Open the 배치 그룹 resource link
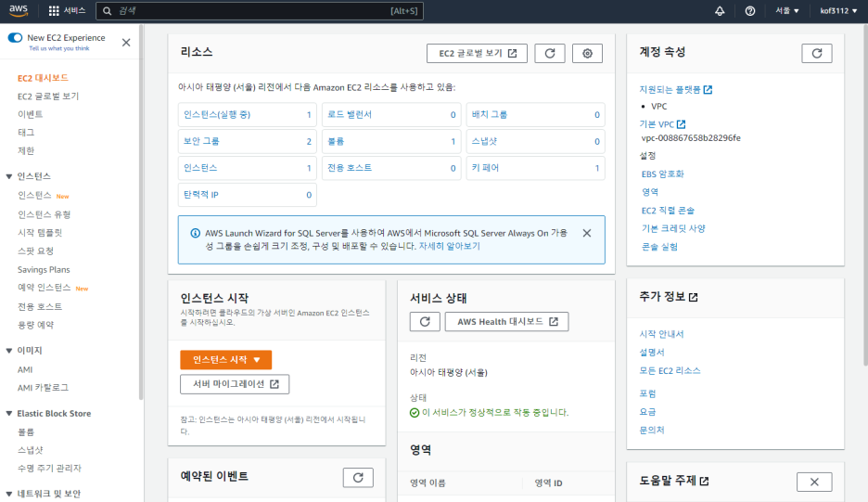The height and width of the screenshot is (502, 868). 490,115
